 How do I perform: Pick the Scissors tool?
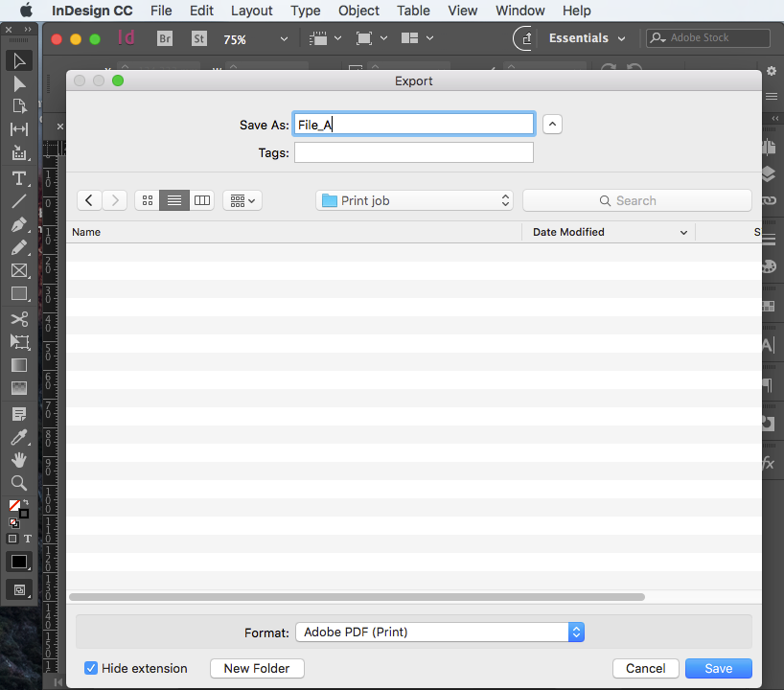(x=19, y=318)
